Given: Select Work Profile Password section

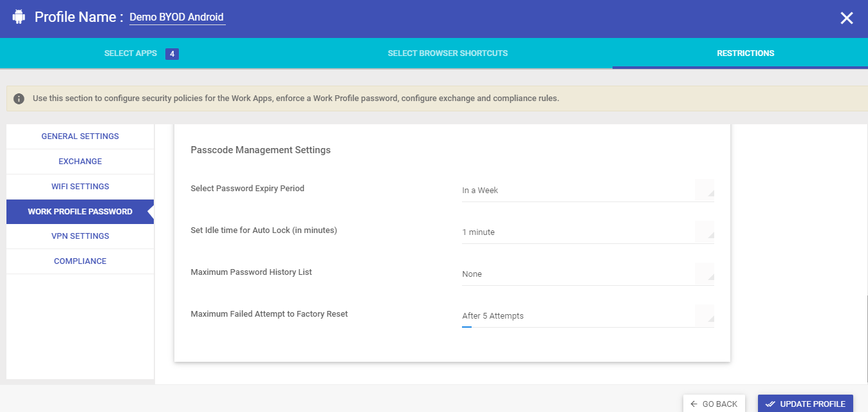Looking at the screenshot, I should (80, 212).
